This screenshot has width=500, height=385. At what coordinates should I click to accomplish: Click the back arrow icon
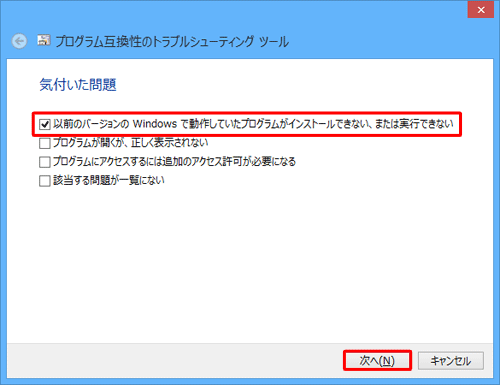(19, 41)
